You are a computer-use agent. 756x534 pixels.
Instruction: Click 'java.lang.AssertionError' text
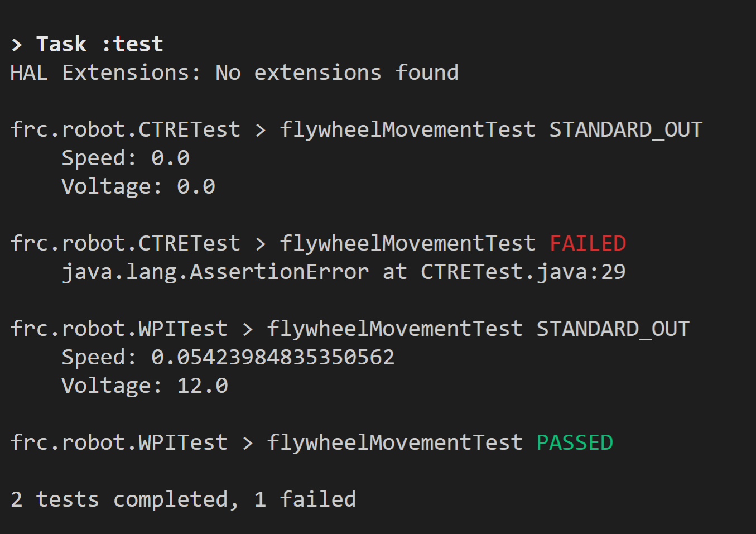[215, 272]
